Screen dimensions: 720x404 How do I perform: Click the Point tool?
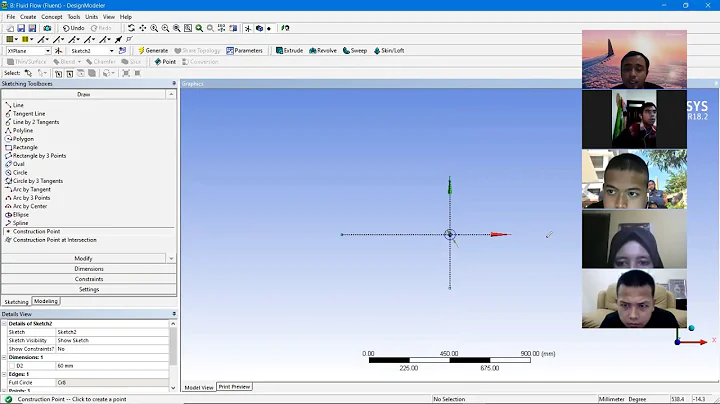pos(165,62)
